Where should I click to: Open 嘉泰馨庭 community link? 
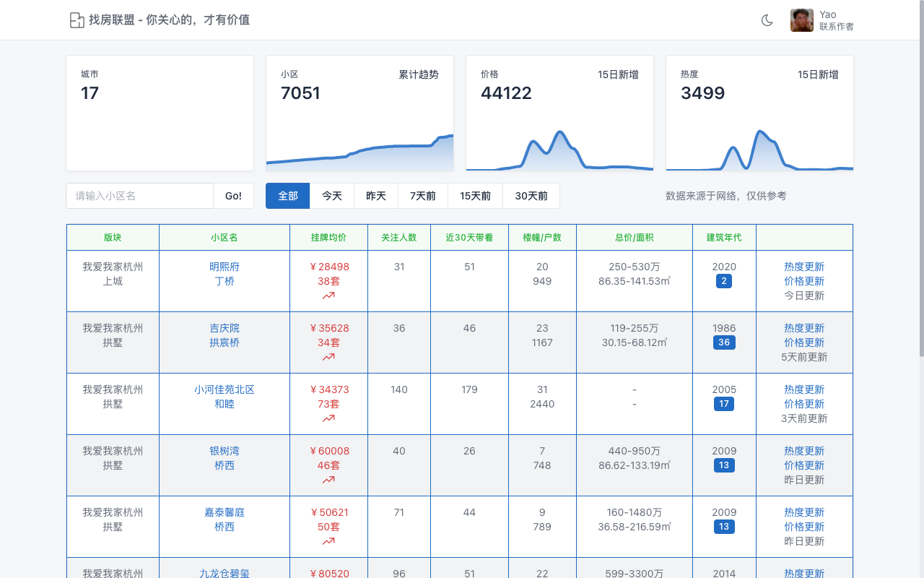point(225,512)
